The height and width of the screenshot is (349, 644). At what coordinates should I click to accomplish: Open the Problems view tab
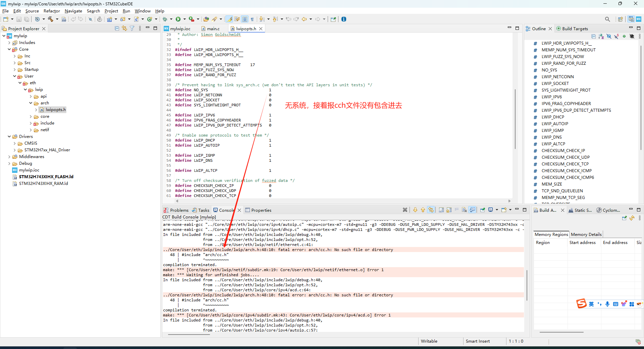point(179,210)
